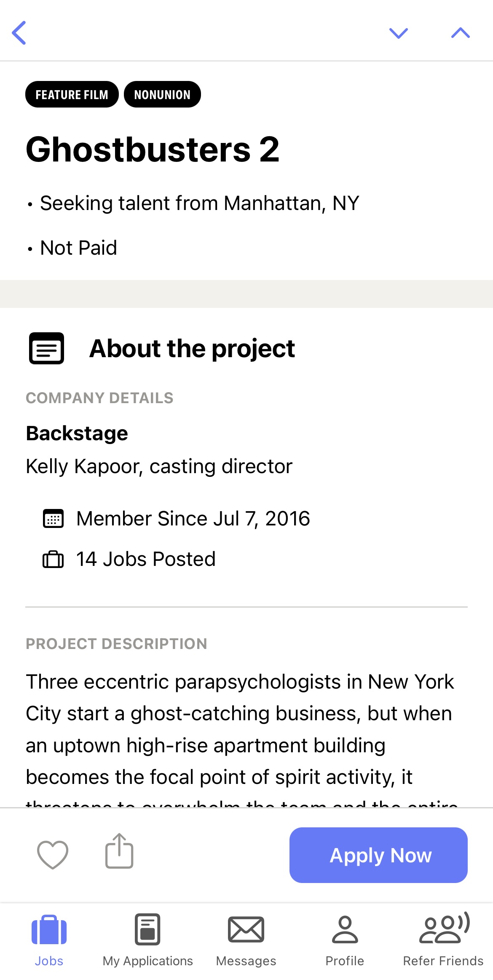The image size is (493, 980).
Task: Tap the Jobs Posted briefcase icon
Action: point(53,560)
